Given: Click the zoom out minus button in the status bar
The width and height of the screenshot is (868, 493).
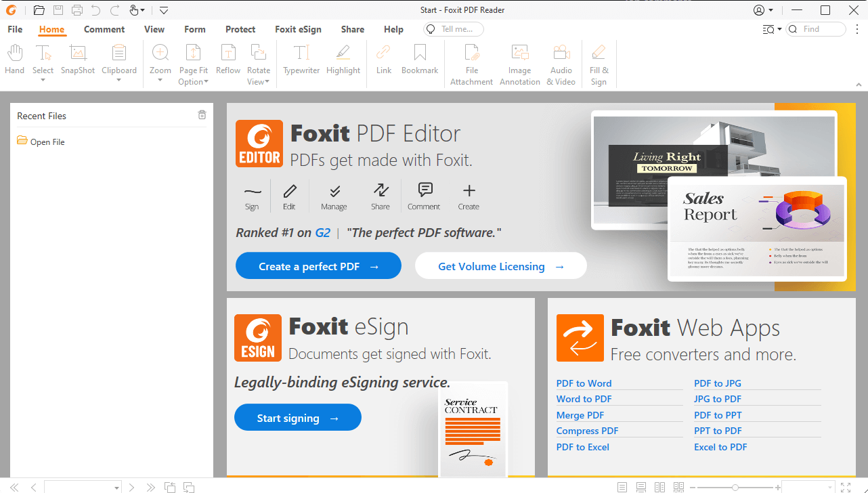Looking at the screenshot, I should (x=693, y=488).
